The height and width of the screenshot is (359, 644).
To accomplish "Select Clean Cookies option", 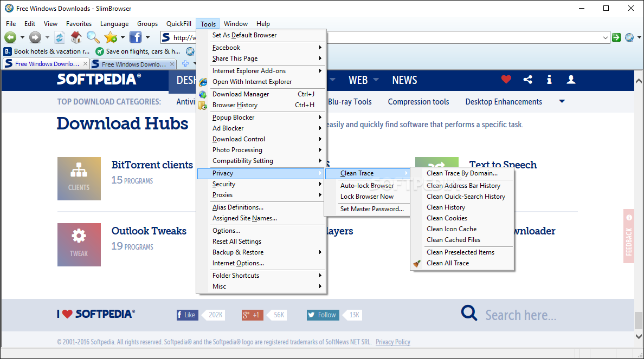I will pyautogui.click(x=462, y=218).
